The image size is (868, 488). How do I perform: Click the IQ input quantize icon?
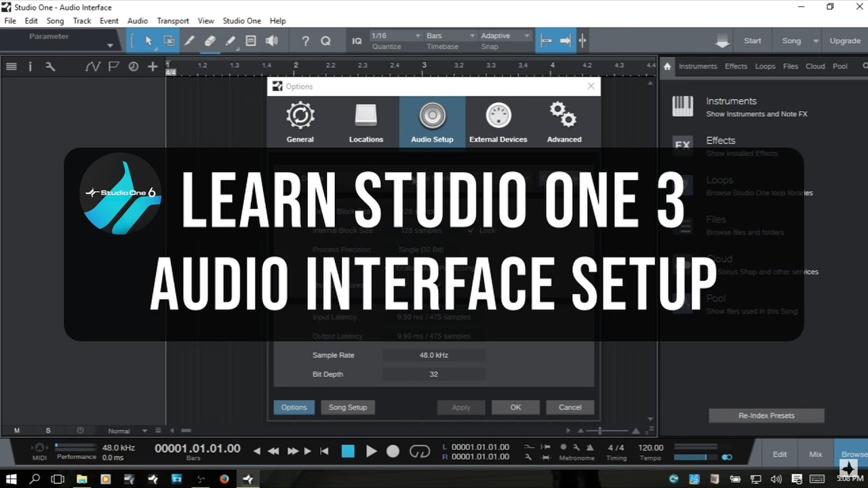pos(357,41)
